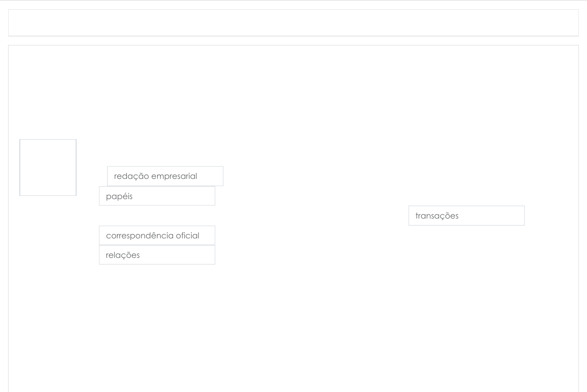
Task: Click the word "oficial" in its box
Action: coord(187,236)
